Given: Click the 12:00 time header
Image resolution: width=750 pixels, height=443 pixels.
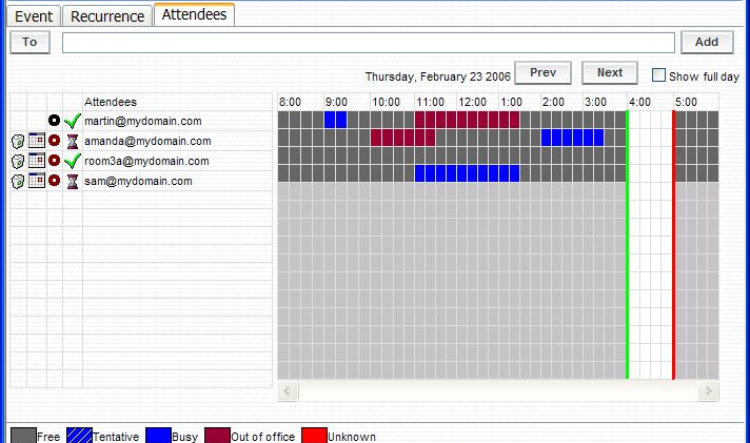Looking at the screenshot, I should click(473, 102).
